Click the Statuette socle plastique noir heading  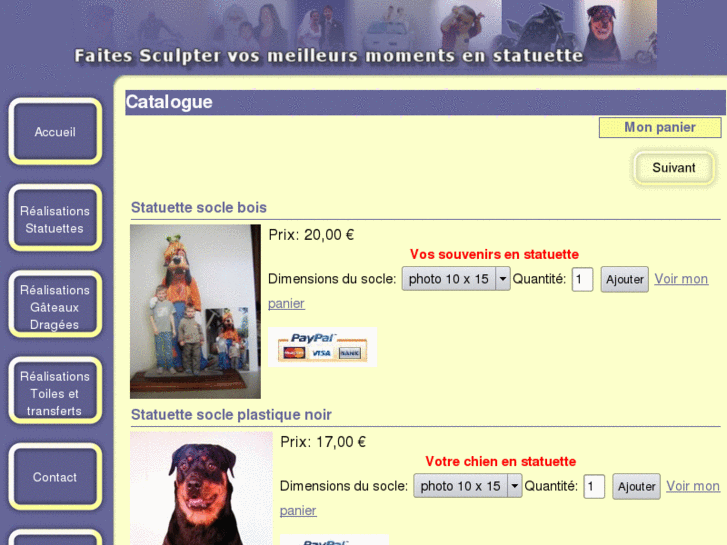pyautogui.click(x=231, y=414)
